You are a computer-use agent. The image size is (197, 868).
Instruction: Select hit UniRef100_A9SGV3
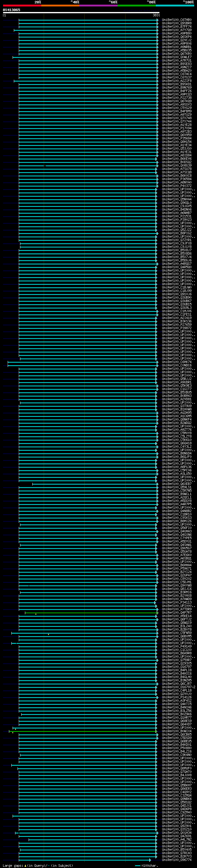coord(177,104)
